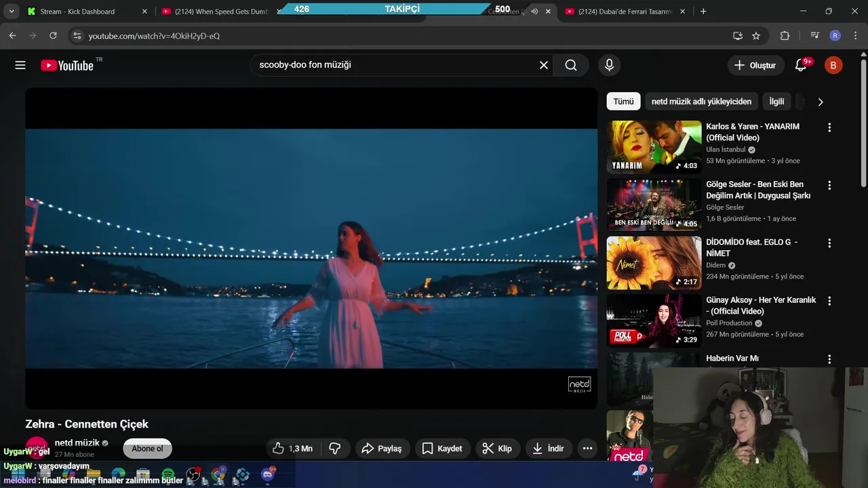Select the Tümü filter chip
Viewport: 868px width, 488px height.
(623, 102)
